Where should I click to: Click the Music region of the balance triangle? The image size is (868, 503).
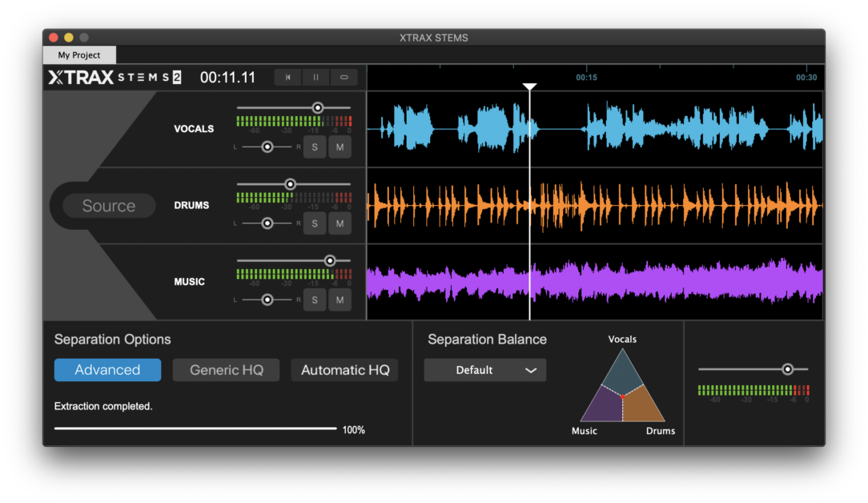tap(602, 408)
